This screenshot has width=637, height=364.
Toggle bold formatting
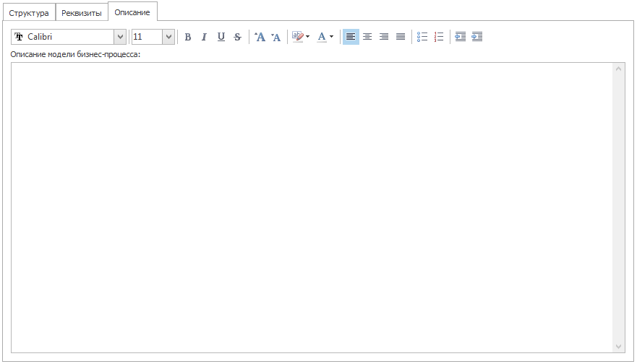click(x=188, y=37)
